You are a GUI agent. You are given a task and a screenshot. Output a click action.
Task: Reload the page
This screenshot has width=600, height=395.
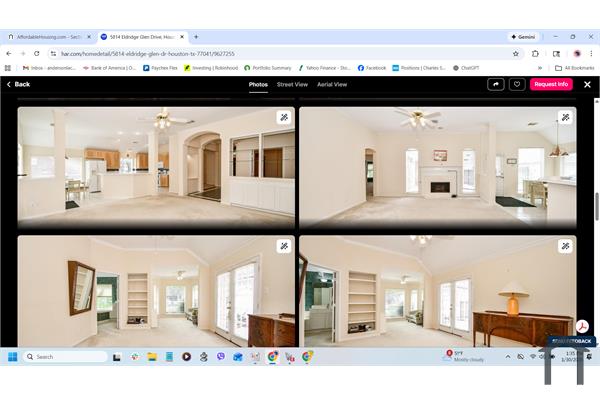(37, 54)
